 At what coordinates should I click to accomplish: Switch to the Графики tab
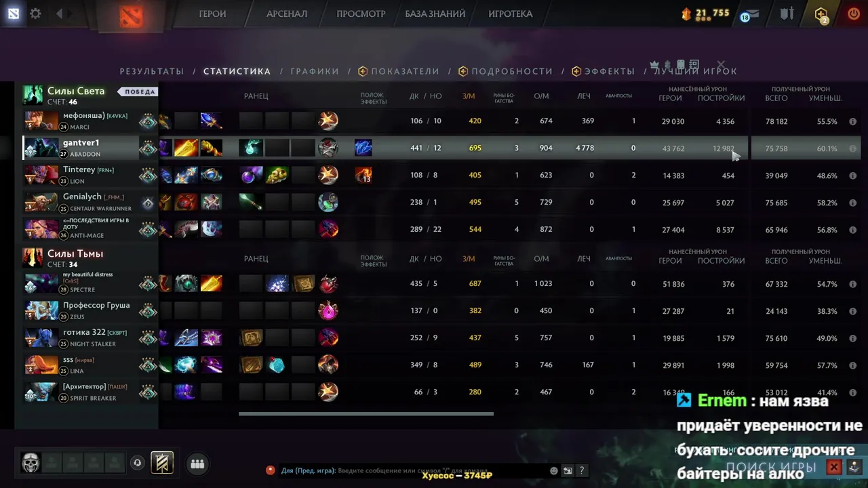click(315, 71)
